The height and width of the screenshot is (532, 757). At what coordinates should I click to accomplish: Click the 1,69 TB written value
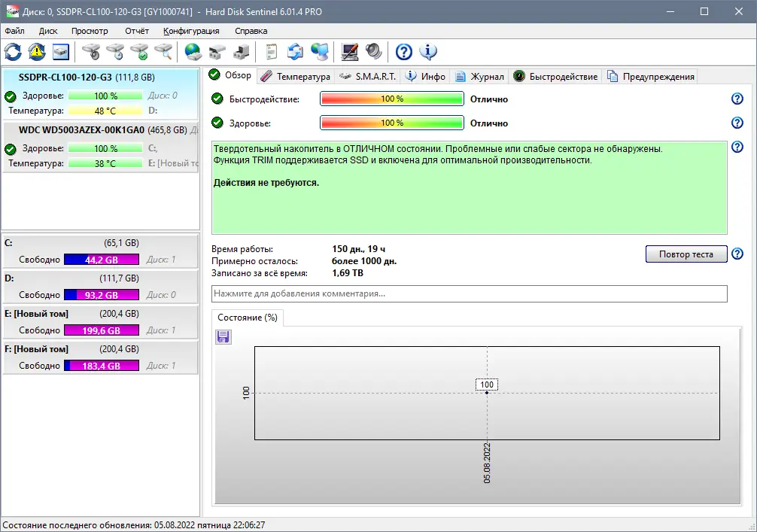pos(348,272)
